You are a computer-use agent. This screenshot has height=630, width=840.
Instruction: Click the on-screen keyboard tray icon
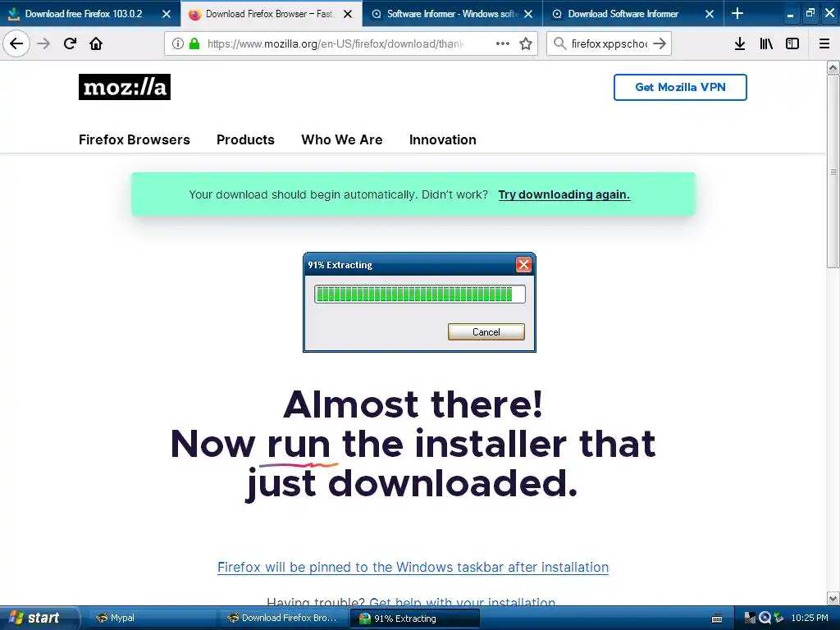[717, 619]
